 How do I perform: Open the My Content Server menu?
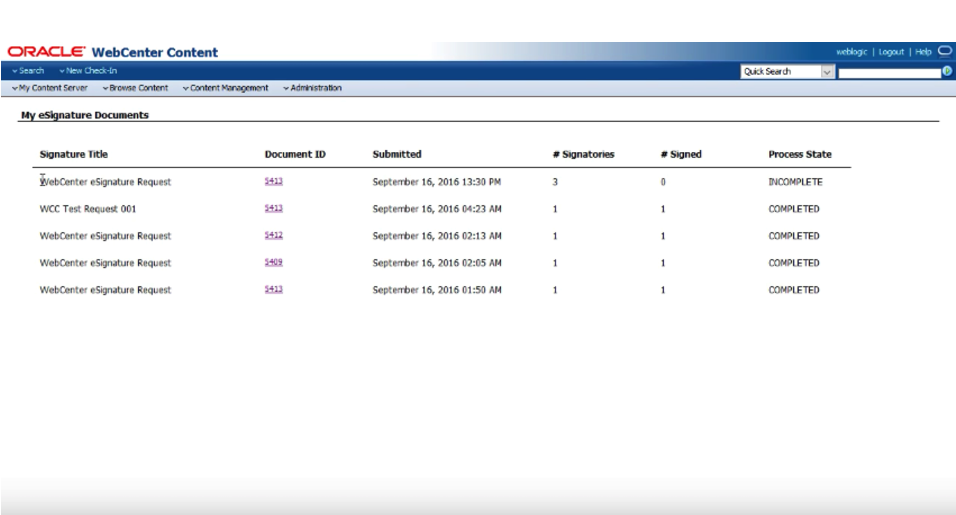pos(49,88)
